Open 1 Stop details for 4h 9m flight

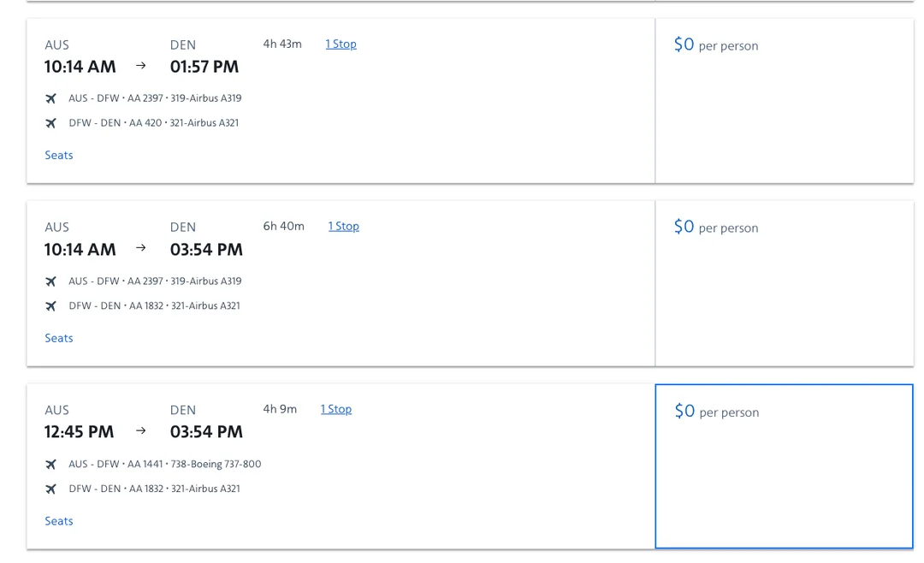coord(336,409)
